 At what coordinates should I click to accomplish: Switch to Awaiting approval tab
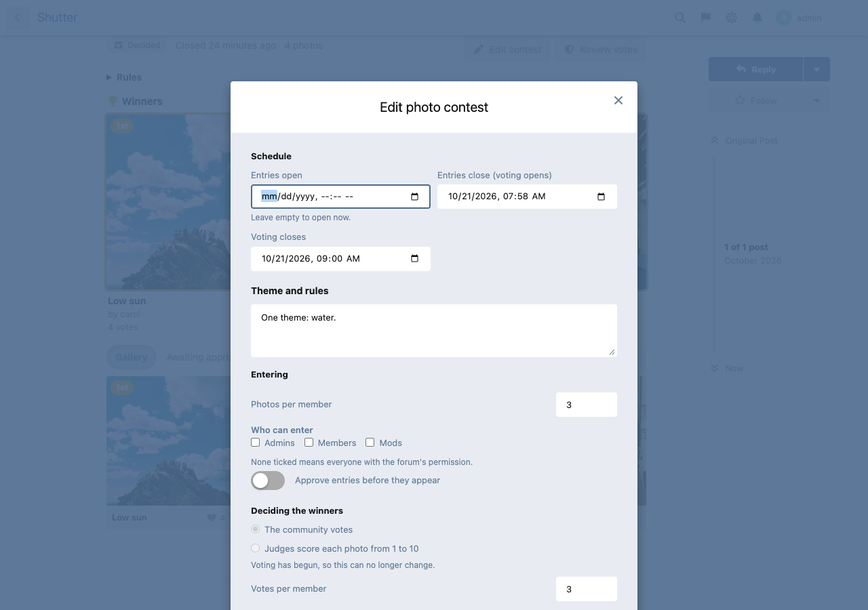coord(199,357)
